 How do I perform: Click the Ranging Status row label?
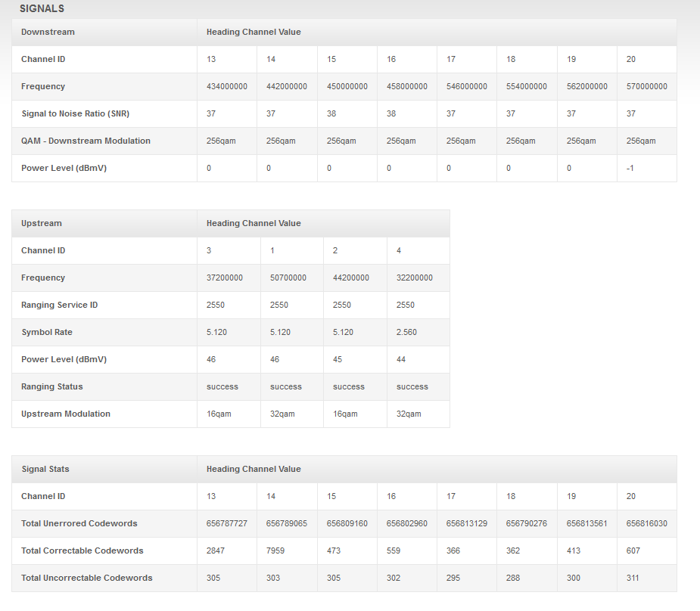[x=51, y=386]
